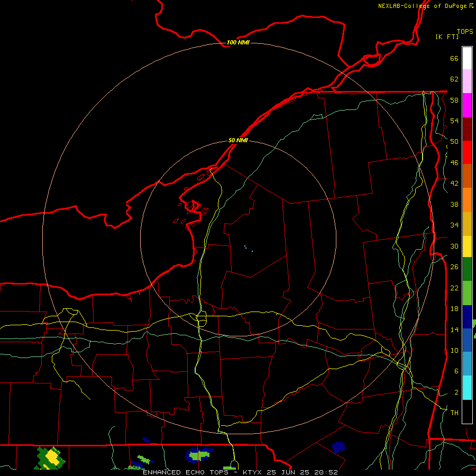Click the "42" legend value
Screen dimensions: 476x476
454,184
